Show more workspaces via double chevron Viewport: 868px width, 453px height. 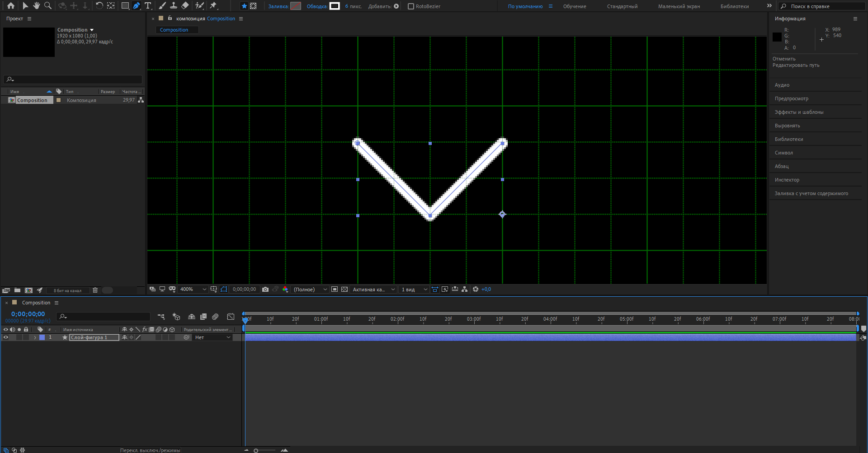(769, 6)
